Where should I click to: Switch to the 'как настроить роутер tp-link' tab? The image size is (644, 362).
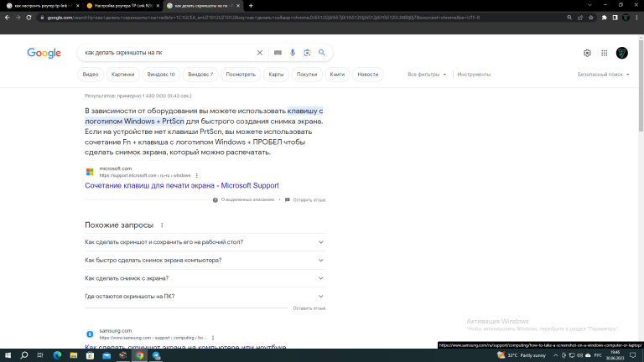coord(42,6)
